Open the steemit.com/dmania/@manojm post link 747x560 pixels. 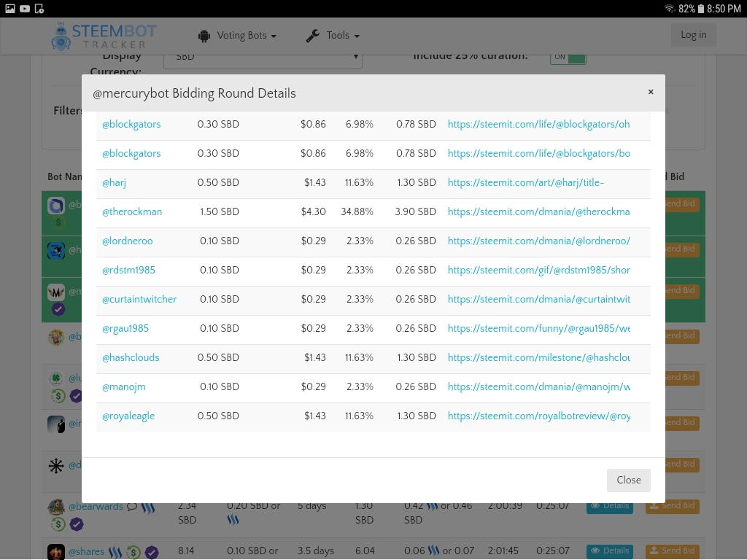click(539, 387)
